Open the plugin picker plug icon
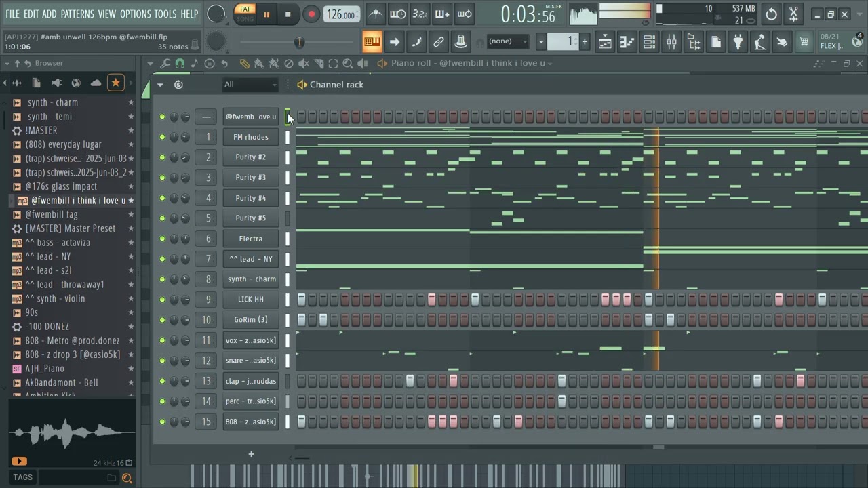 point(738,42)
